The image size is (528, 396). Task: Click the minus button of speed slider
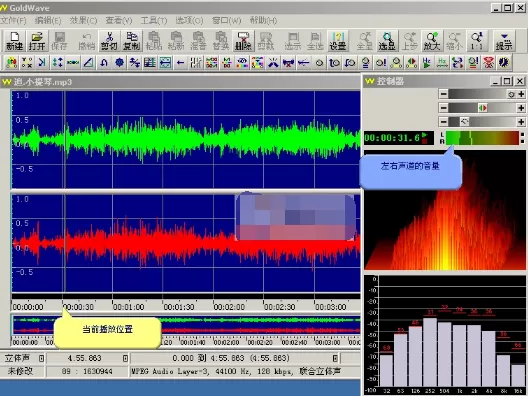[x=444, y=122]
